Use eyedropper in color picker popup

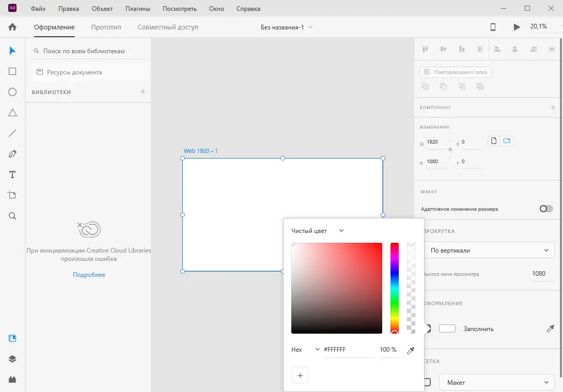(411, 350)
